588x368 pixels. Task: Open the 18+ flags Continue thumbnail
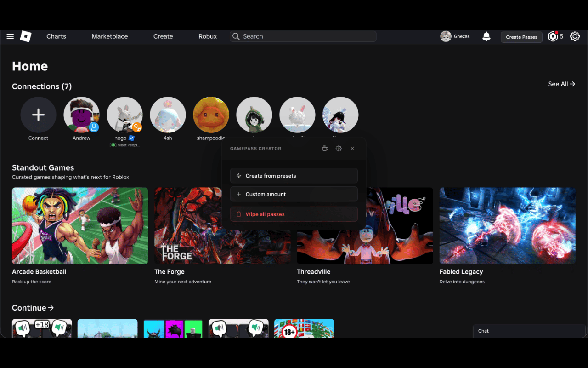point(304,328)
